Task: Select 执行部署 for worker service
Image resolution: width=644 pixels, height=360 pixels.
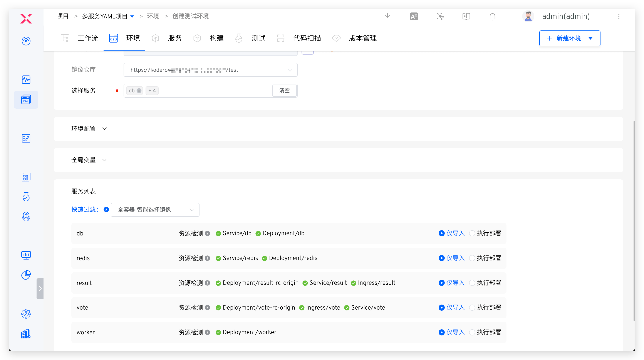Action: click(485, 332)
